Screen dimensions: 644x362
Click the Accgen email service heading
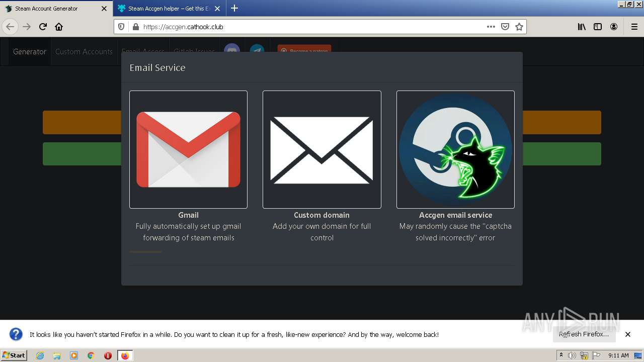[455, 215]
